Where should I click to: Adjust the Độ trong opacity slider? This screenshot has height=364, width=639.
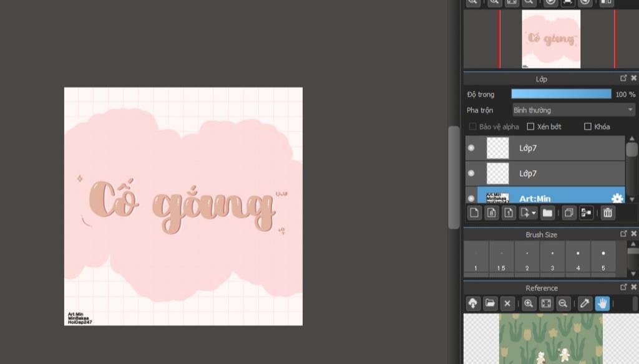[x=561, y=94]
